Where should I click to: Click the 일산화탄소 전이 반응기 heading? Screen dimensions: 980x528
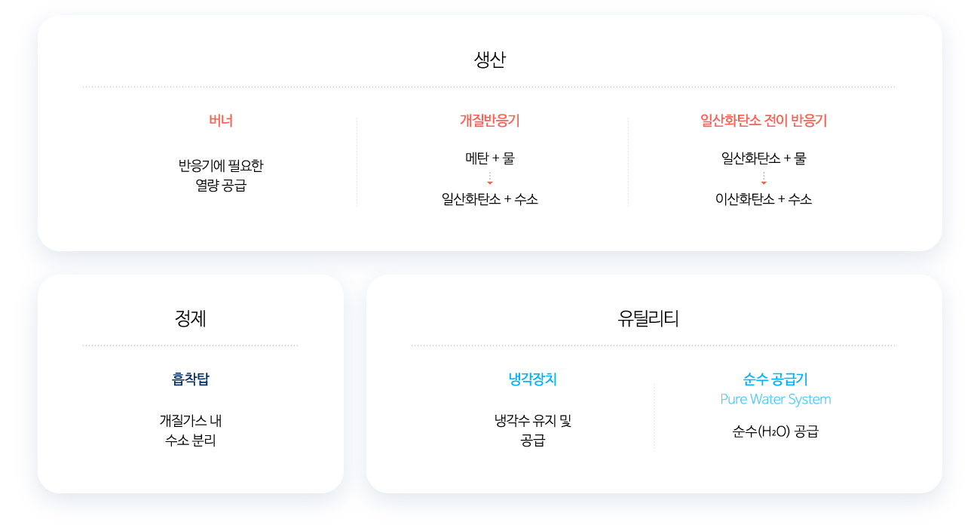[764, 121]
